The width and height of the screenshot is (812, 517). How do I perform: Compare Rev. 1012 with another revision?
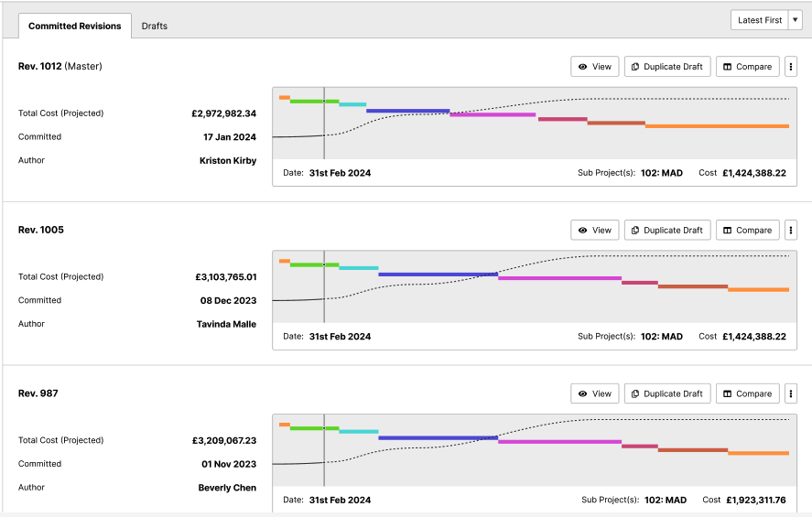pos(747,67)
